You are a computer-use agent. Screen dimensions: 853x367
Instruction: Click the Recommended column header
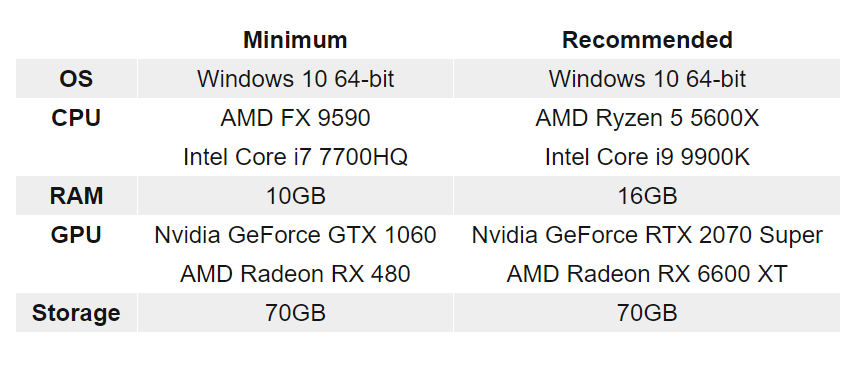coord(647,40)
